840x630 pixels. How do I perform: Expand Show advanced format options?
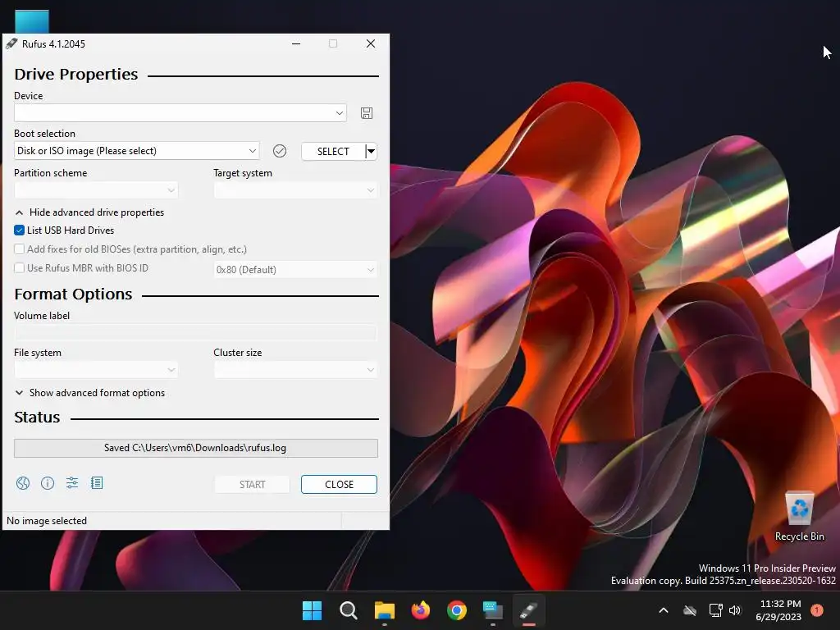(x=90, y=393)
